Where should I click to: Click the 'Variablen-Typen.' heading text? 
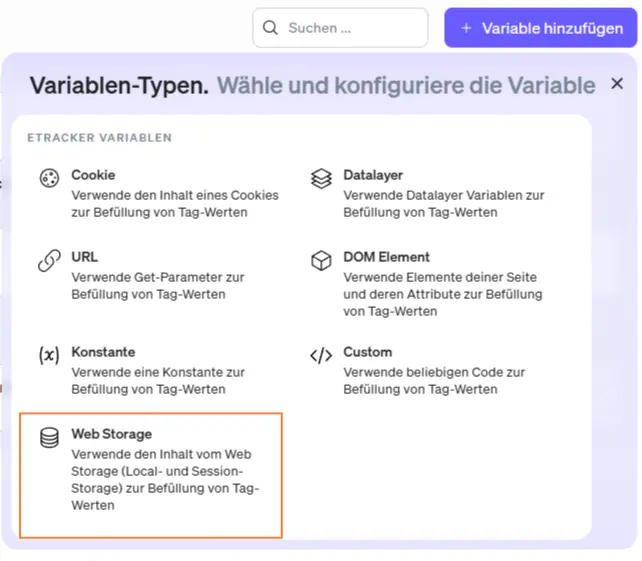119,86
